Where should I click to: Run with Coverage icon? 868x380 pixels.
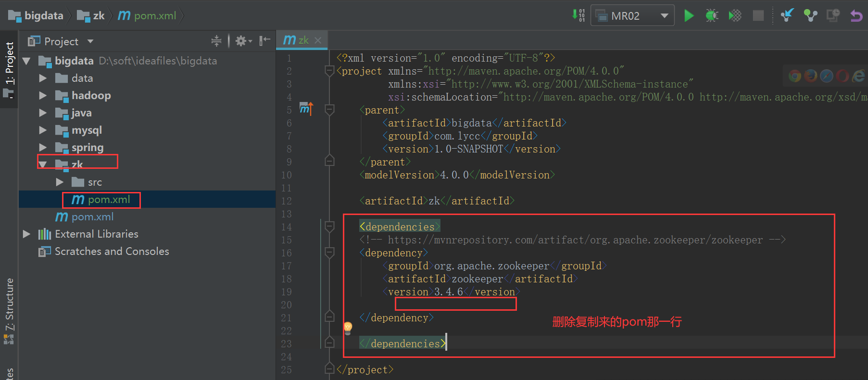[735, 15]
